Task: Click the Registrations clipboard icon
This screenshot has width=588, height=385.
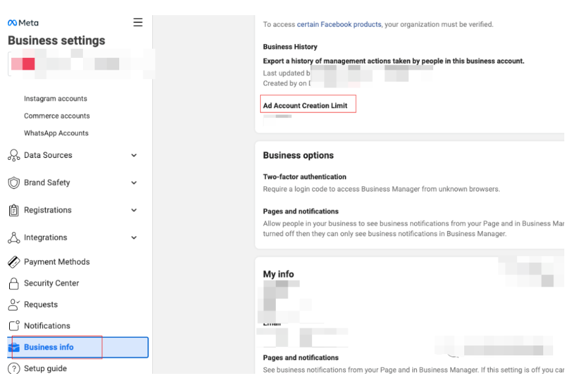Action: (14, 211)
